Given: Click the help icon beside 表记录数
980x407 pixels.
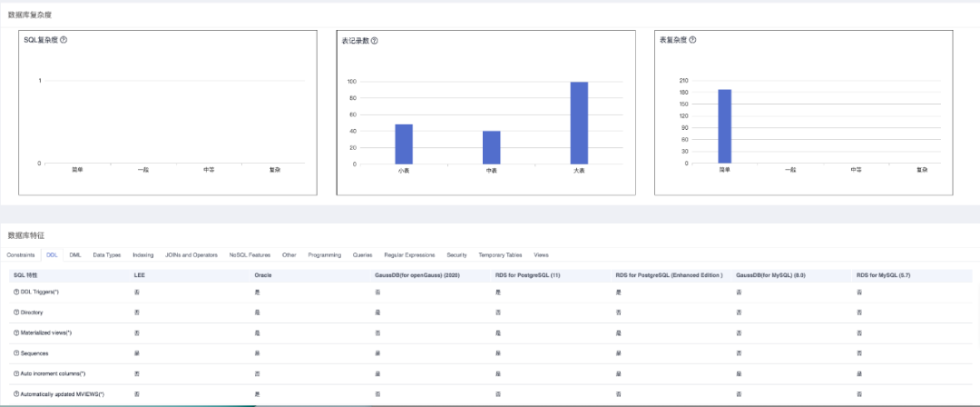Looking at the screenshot, I should pos(375,41).
